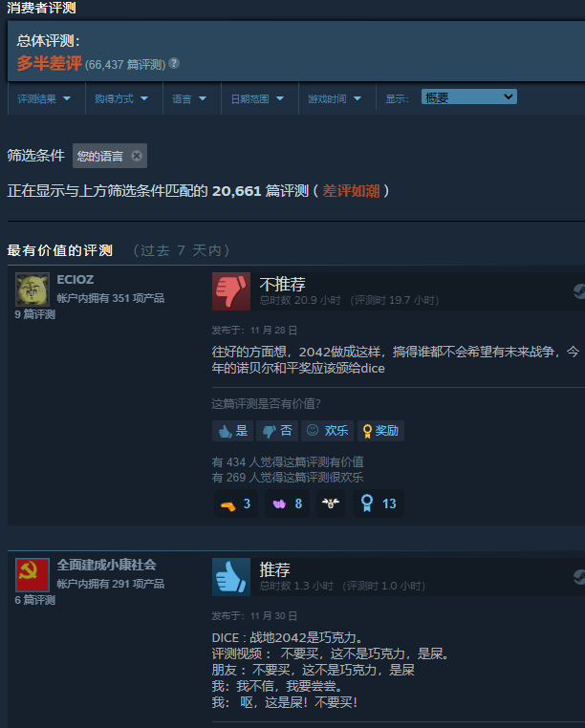The height and width of the screenshot is (728, 585).
Task: Mark ECIOZ's review as helpful with 是
Action: tap(233, 431)
